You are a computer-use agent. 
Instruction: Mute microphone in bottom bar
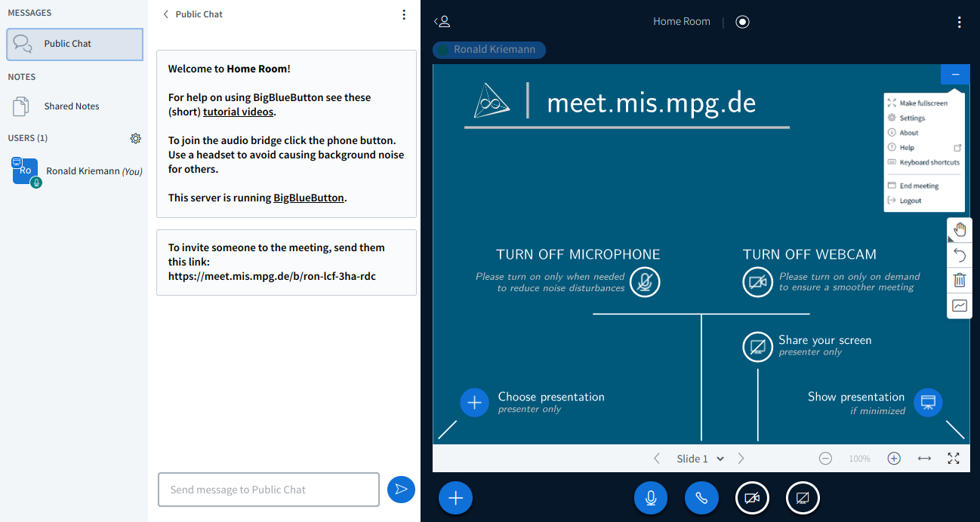coord(651,498)
